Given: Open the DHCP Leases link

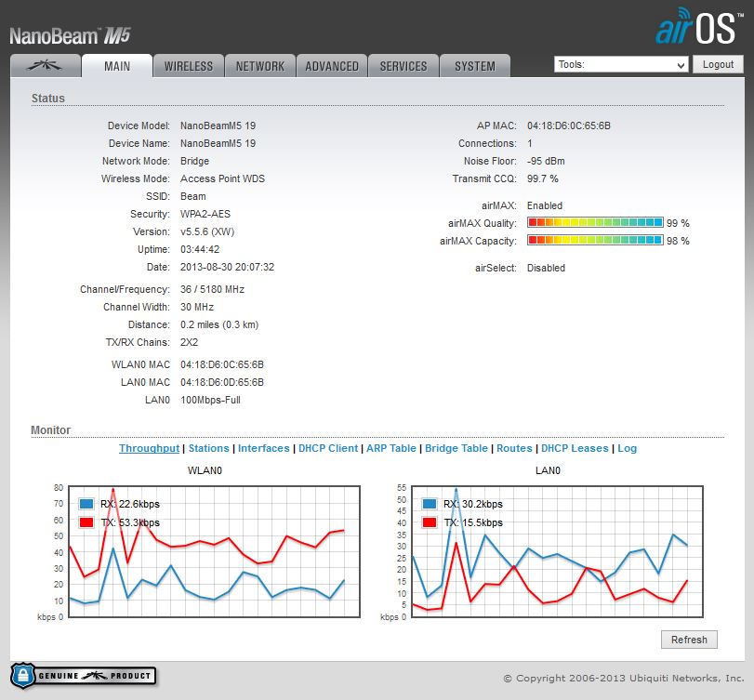Looking at the screenshot, I should point(575,448).
